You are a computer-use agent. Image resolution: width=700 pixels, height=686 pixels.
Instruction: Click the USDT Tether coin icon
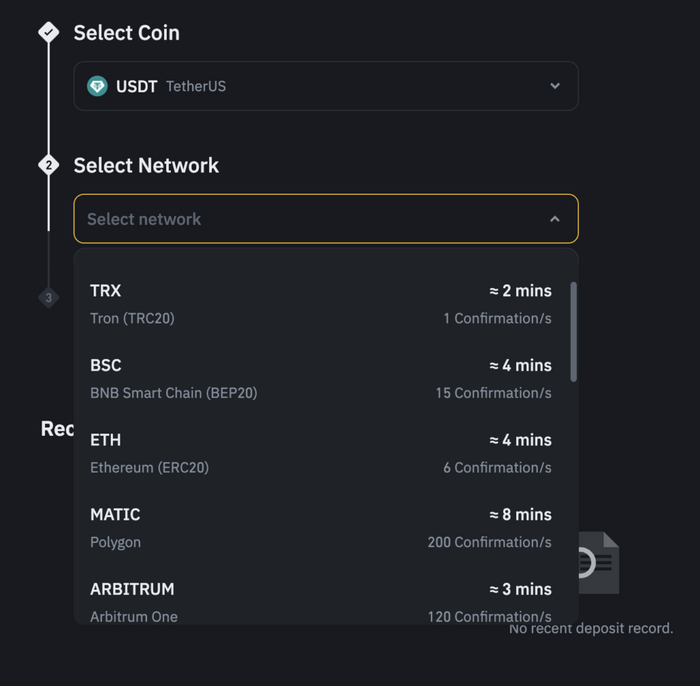pos(97,86)
